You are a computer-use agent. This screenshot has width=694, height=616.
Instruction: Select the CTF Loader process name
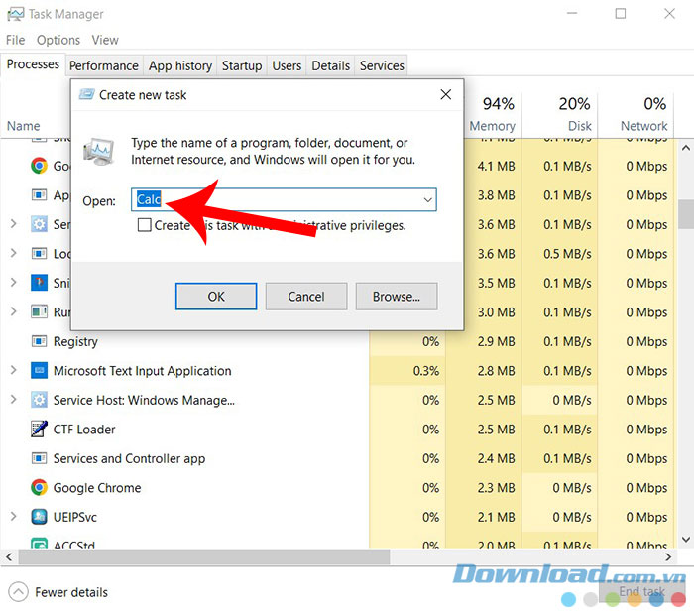click(84, 430)
